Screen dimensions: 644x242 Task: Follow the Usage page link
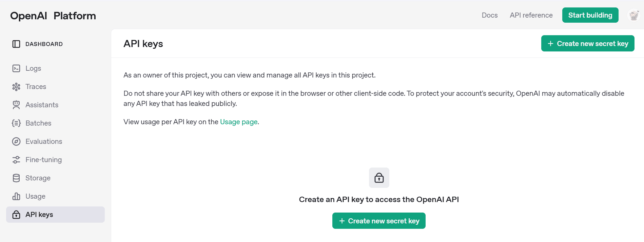pos(239,122)
